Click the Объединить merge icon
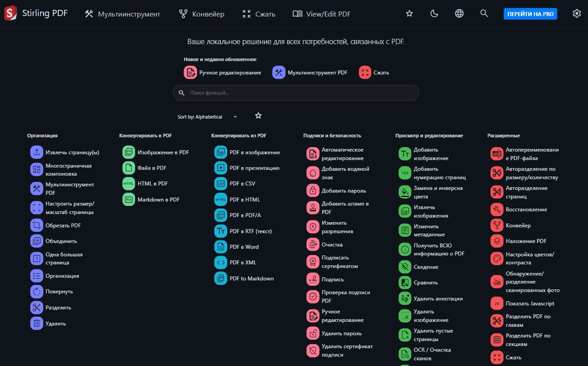 point(37,241)
